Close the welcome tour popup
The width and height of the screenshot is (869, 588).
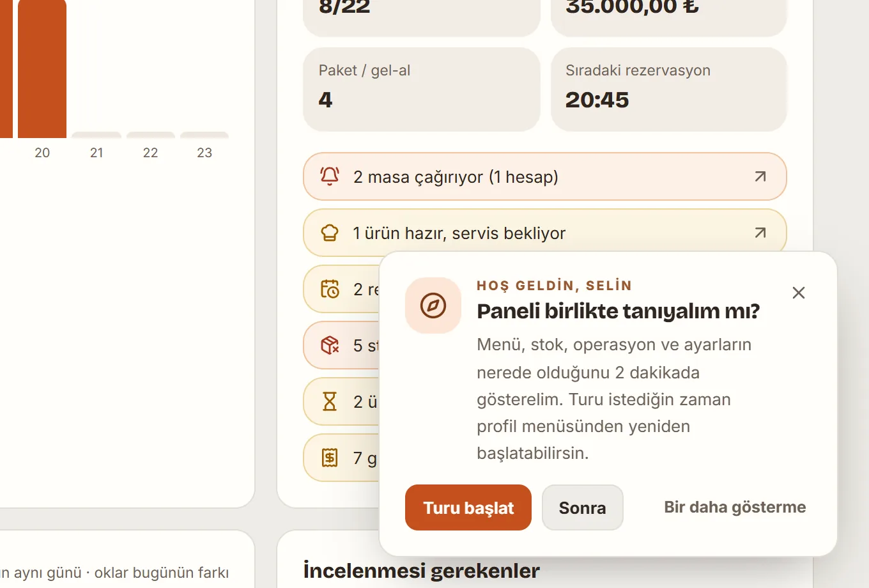pos(799,293)
